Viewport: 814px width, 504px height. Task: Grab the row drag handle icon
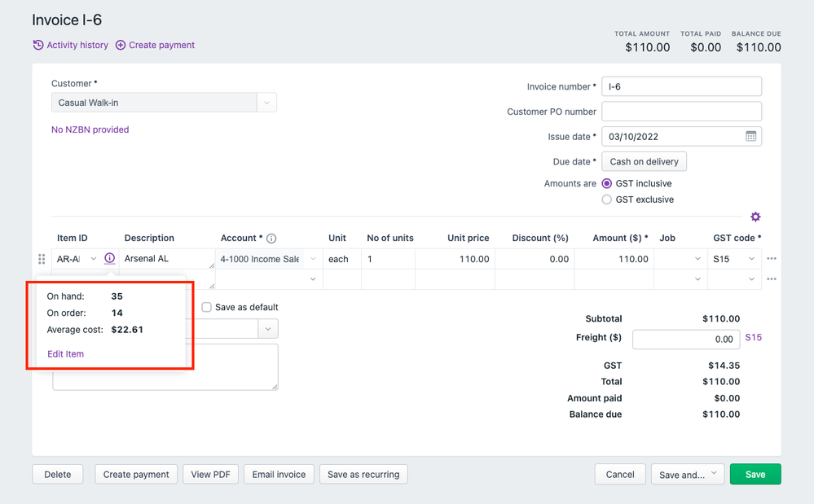(x=42, y=259)
